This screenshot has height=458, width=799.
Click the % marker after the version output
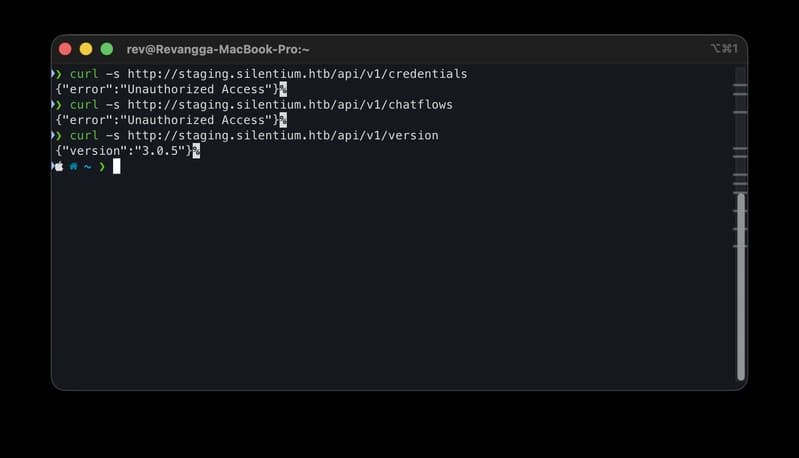[x=197, y=151]
